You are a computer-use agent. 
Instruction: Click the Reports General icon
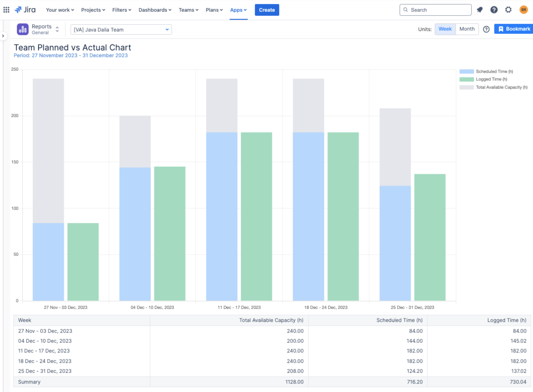click(x=23, y=29)
